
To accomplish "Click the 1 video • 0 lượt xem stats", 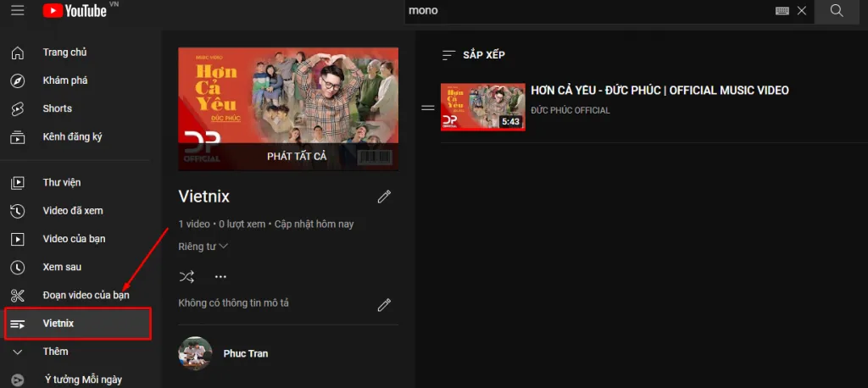I will (x=265, y=224).
